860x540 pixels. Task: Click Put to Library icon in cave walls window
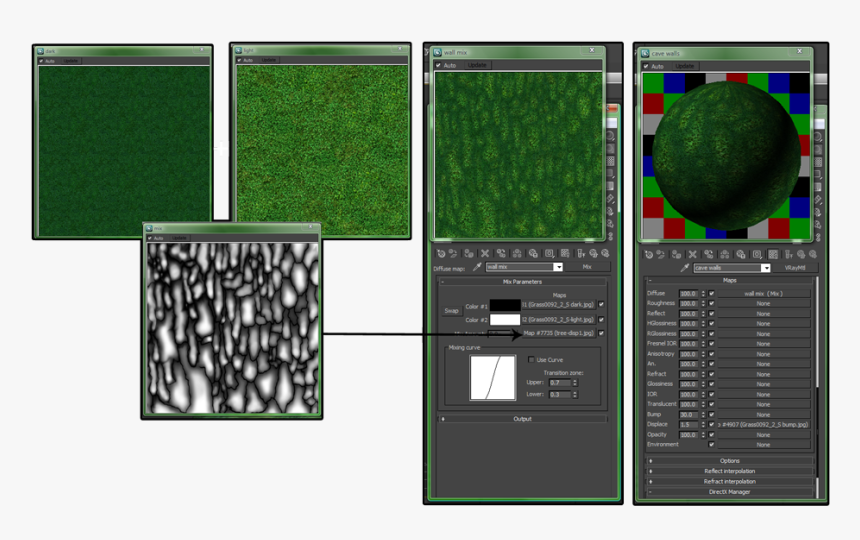[x=741, y=254]
